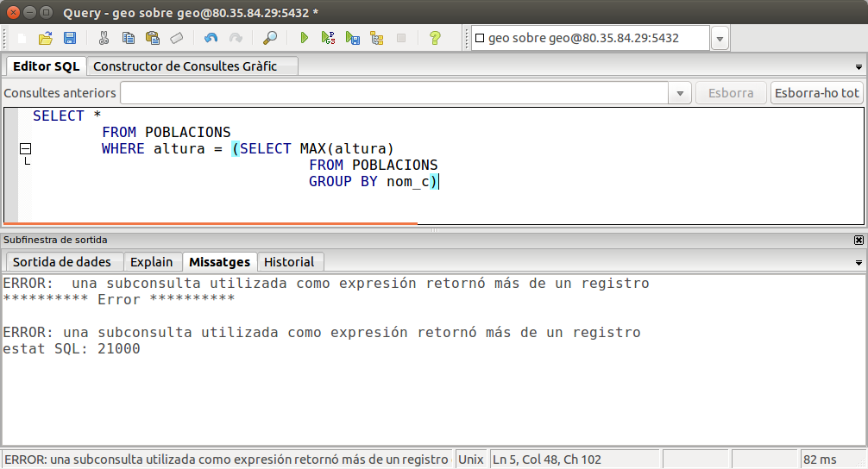
Task: Open Find with the magnifier icon
Action: point(270,38)
